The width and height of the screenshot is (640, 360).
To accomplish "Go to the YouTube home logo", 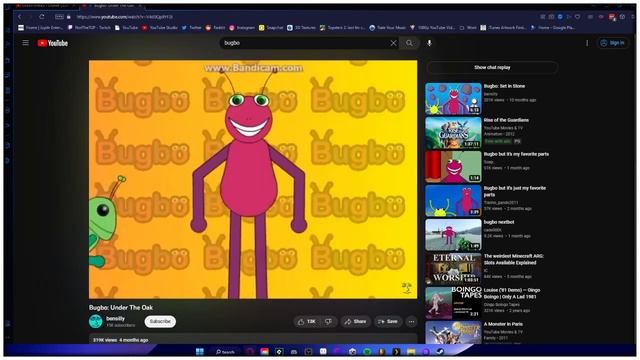I will pos(53,43).
